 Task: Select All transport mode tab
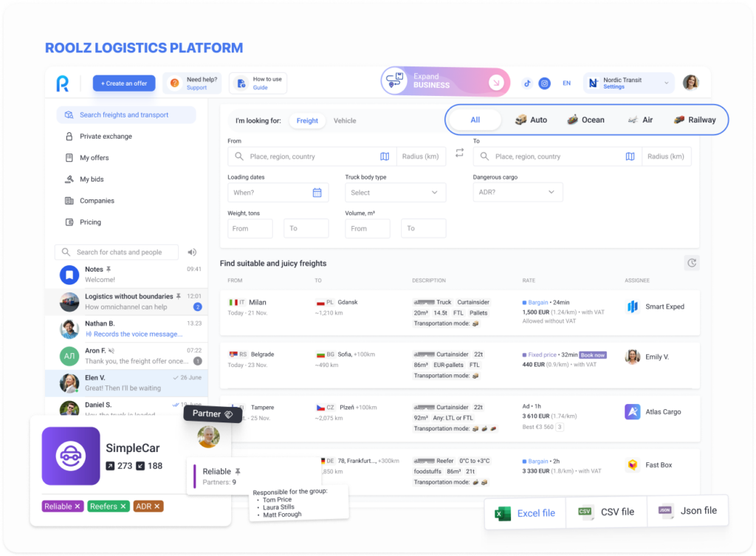tap(475, 120)
